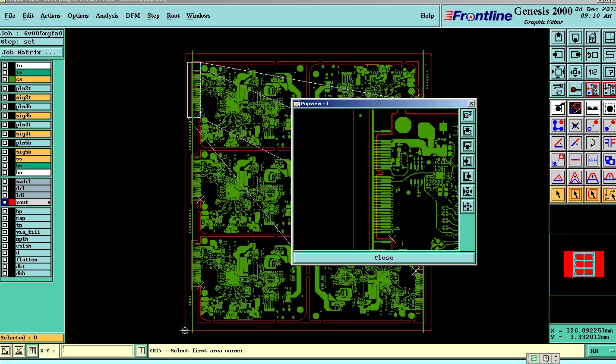The height and width of the screenshot is (364, 616).
Task: Click the red triangle with arrow icon
Action: pyautogui.click(x=558, y=177)
